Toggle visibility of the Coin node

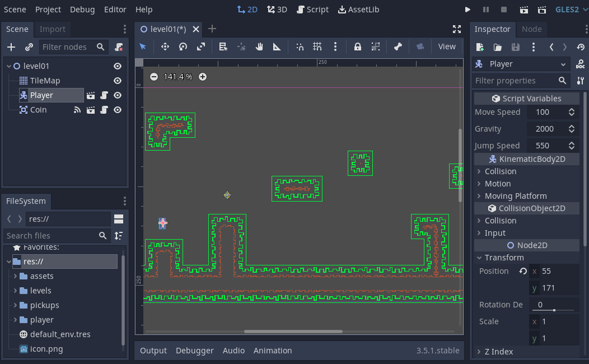pyautogui.click(x=117, y=109)
